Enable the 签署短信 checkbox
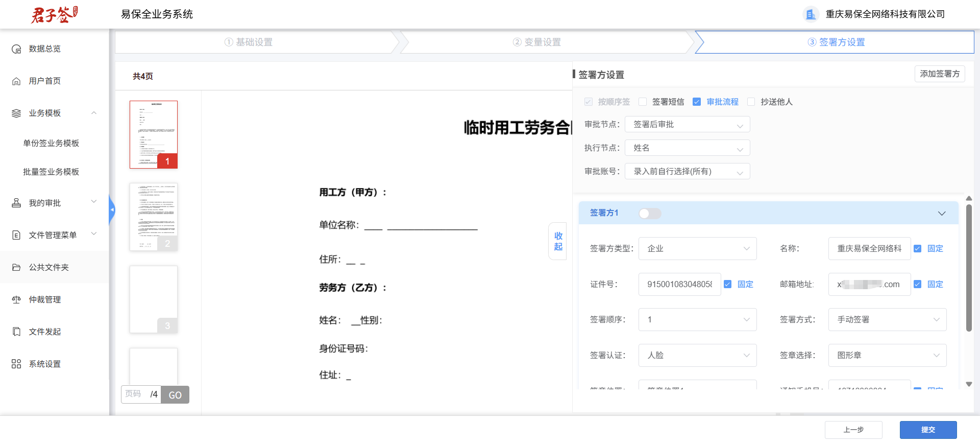This screenshot has height=444, width=980. 643,102
